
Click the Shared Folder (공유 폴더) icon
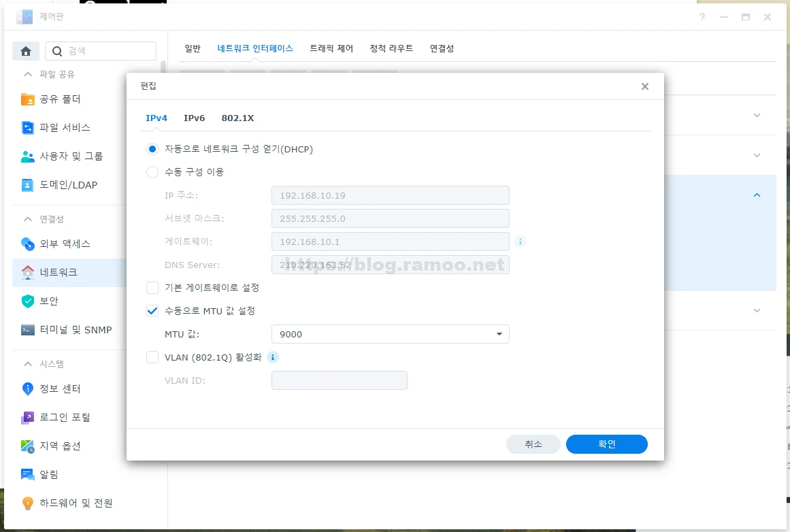coord(28,99)
